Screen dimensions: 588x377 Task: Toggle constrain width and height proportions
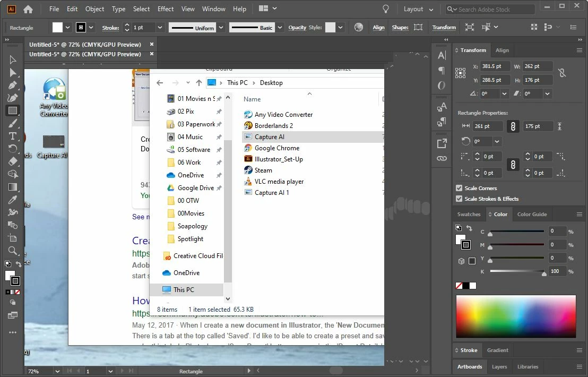click(x=562, y=73)
